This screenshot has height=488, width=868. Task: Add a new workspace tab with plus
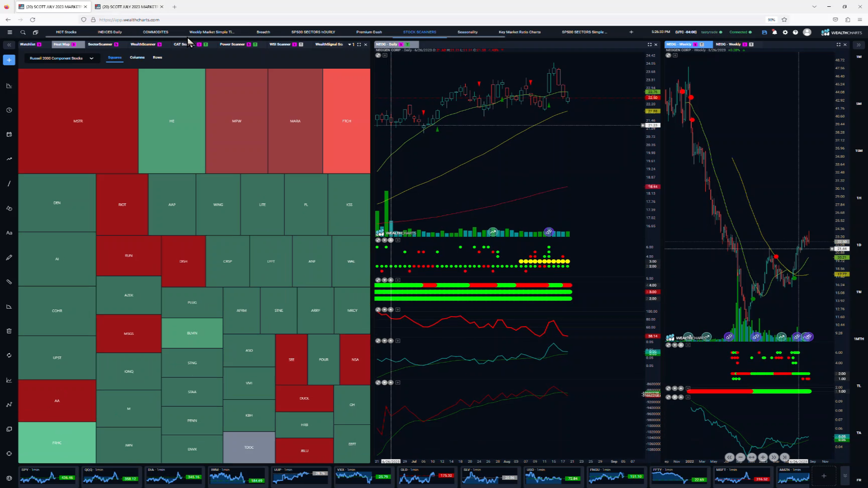click(x=631, y=32)
